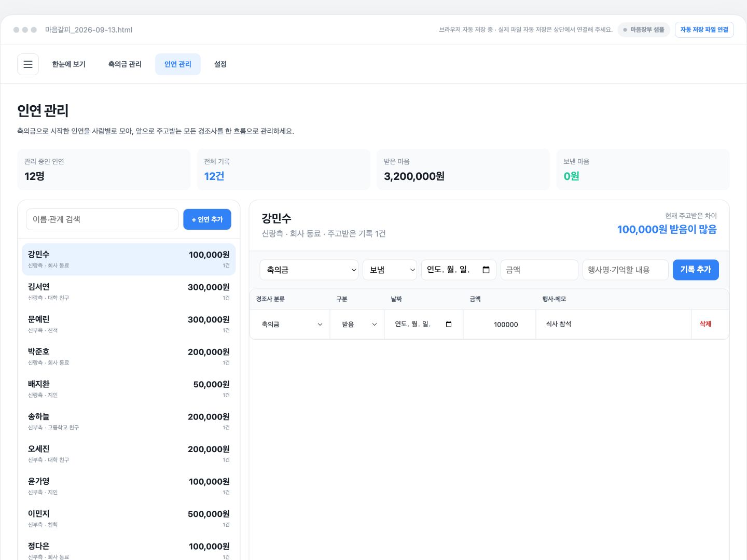747x560 pixels.
Task: Switch to 축의금 관리 tab
Action: click(125, 64)
